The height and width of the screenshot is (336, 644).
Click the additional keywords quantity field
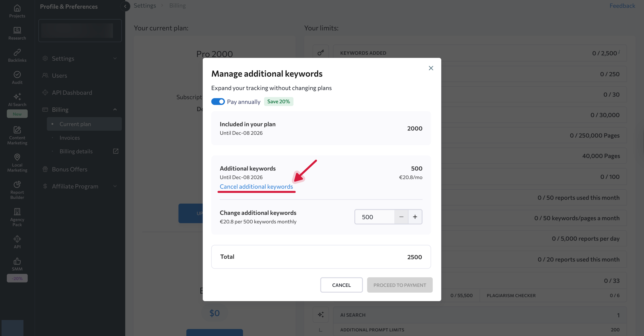pyautogui.click(x=374, y=217)
